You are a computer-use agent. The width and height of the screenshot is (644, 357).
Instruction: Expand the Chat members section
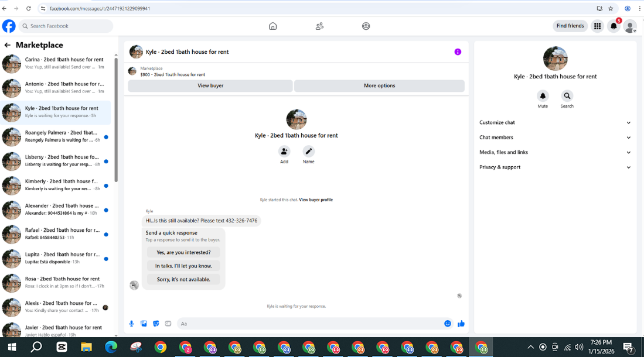(x=555, y=138)
